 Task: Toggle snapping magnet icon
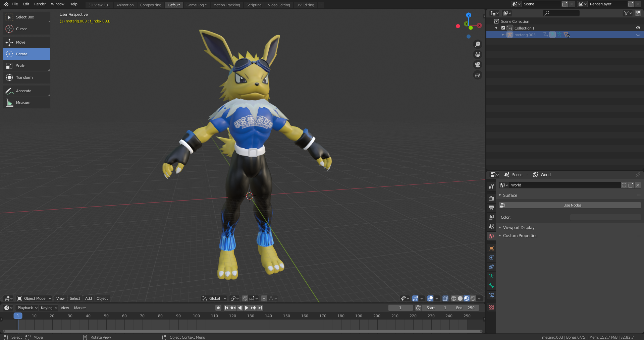(x=245, y=298)
